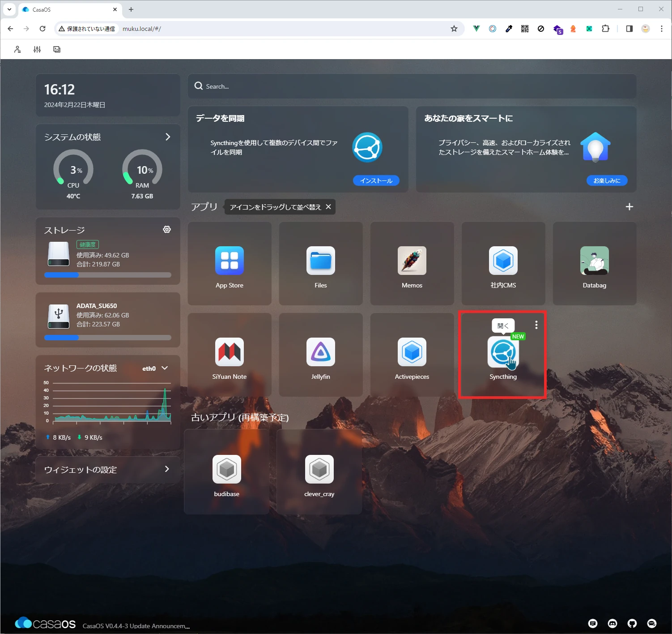
Task: Bookmark this page with the star icon
Action: [x=454, y=29]
